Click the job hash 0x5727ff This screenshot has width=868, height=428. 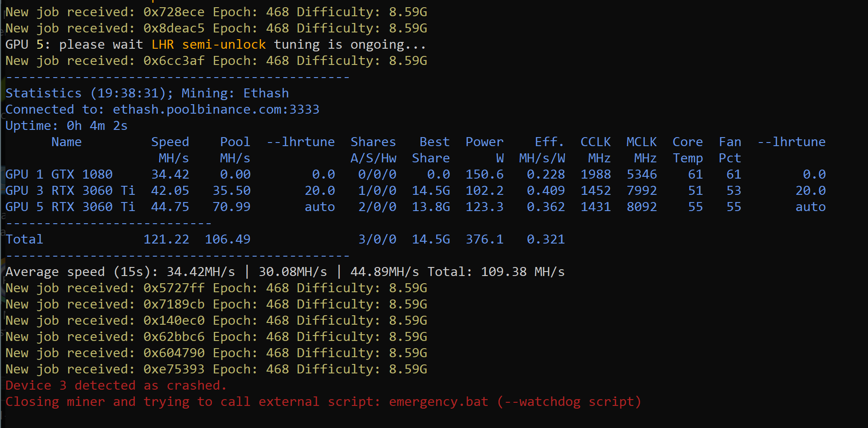(x=174, y=288)
